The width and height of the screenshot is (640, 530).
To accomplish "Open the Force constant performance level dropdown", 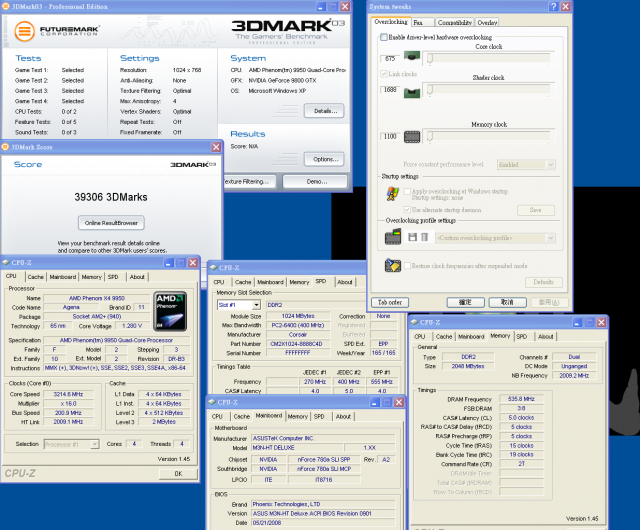I will click(x=551, y=165).
